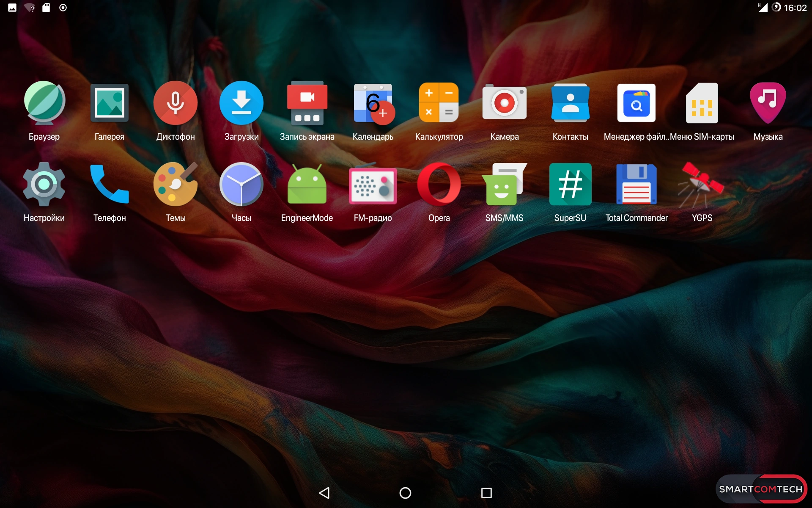Launch Total Commander
The height and width of the screenshot is (508, 812).
tap(636, 185)
